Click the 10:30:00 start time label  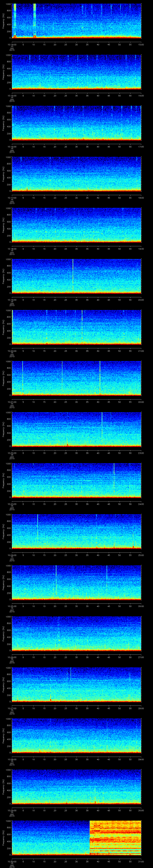coord(12,861)
